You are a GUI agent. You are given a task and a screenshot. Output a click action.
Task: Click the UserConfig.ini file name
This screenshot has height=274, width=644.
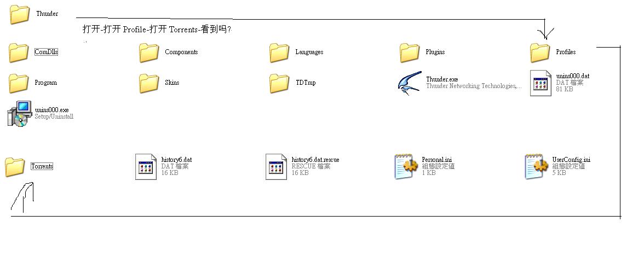point(571,160)
